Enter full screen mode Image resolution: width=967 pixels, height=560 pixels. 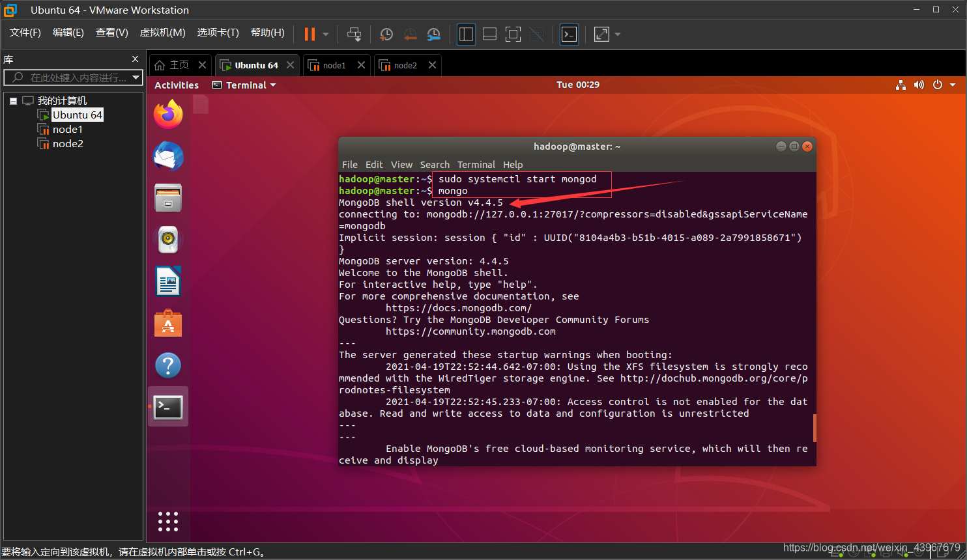(513, 34)
